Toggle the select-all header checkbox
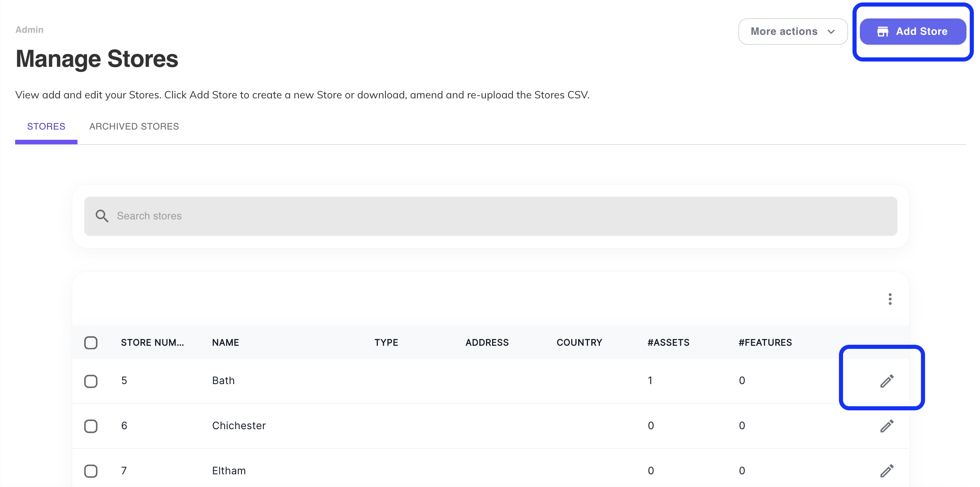Viewport: 980px width, 487px height. (x=91, y=342)
